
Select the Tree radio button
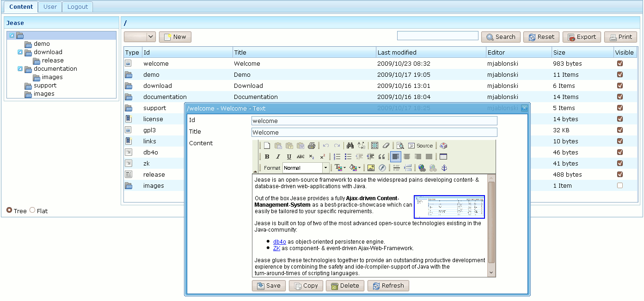9,210
